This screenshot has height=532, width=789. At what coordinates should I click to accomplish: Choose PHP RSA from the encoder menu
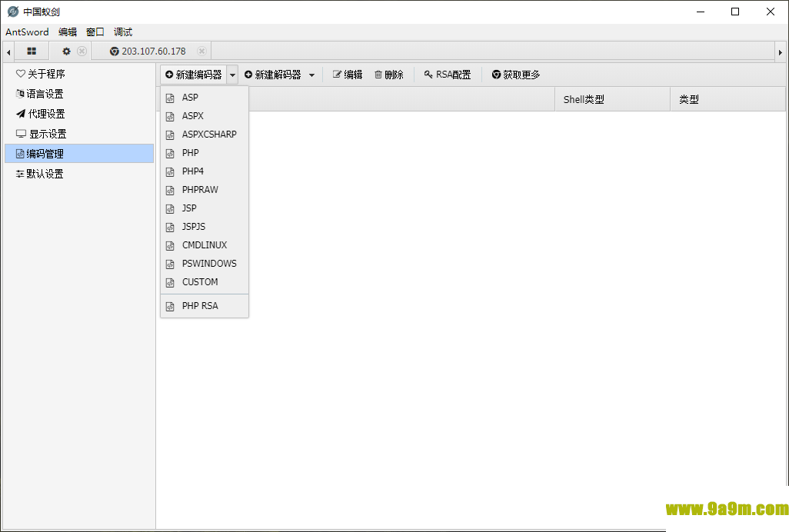coord(205,306)
